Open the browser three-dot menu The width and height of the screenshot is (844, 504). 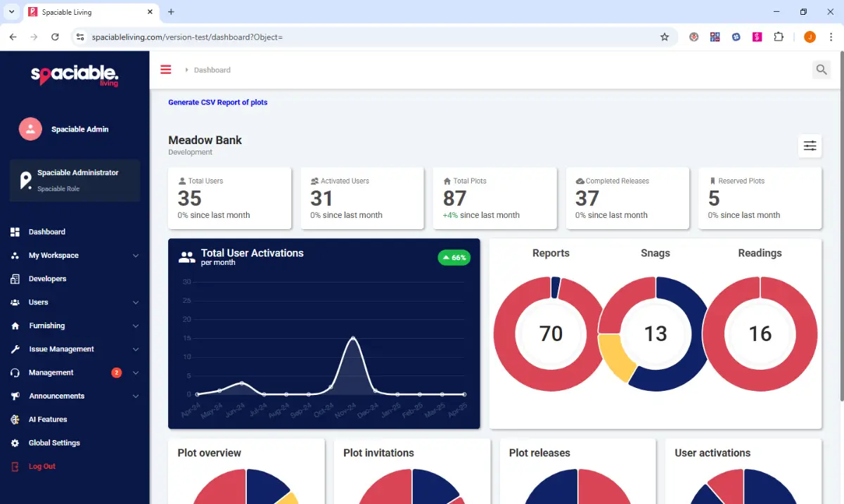(831, 37)
